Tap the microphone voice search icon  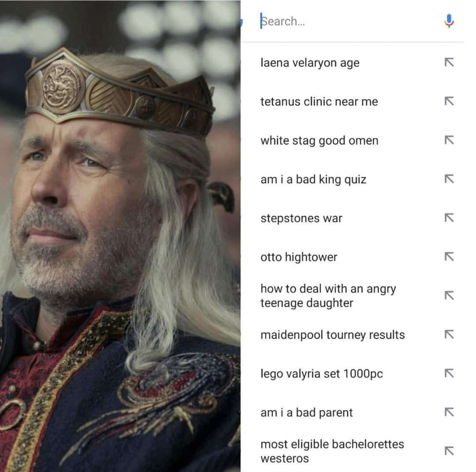tap(449, 21)
